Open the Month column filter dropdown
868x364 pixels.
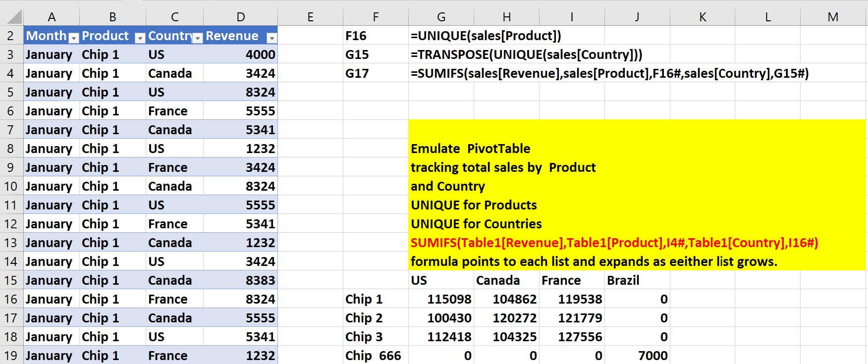73,38
